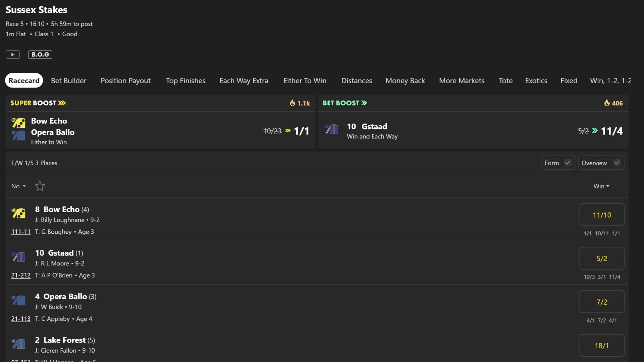Select Opera Ballo 7/2 odds button
This screenshot has height=362, width=644.
coord(602,302)
